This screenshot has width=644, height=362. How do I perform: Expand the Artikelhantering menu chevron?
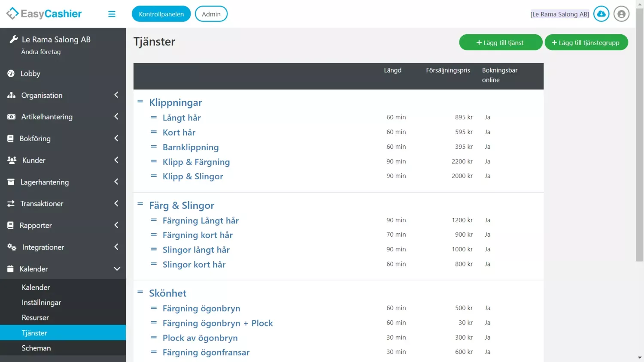tap(116, 117)
